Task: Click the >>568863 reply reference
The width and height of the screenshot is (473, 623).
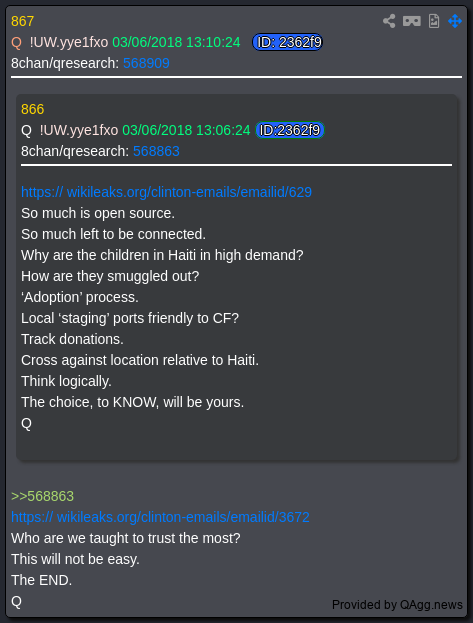Action: [x=43, y=496]
